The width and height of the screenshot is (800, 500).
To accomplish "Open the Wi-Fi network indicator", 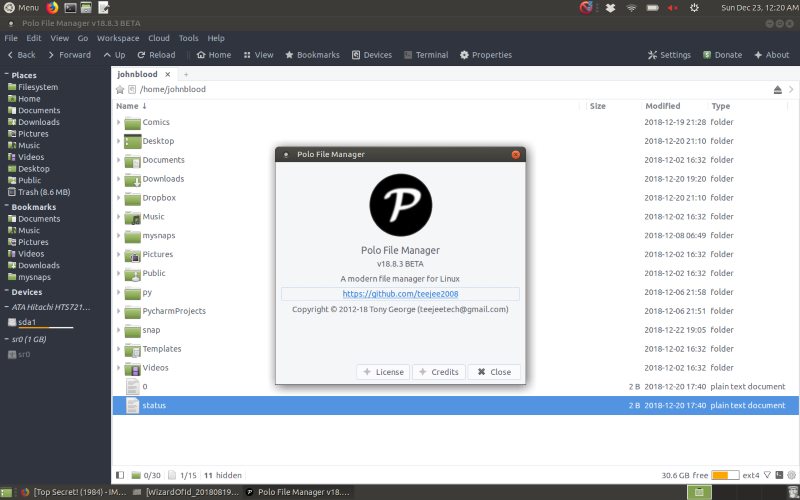I will click(x=632, y=8).
